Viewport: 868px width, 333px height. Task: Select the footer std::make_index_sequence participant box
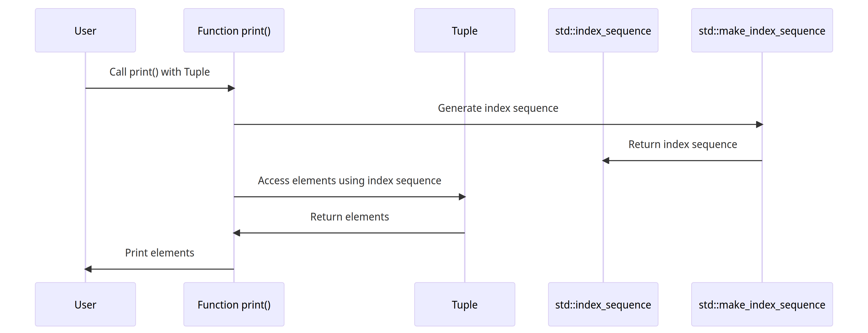pos(762,305)
